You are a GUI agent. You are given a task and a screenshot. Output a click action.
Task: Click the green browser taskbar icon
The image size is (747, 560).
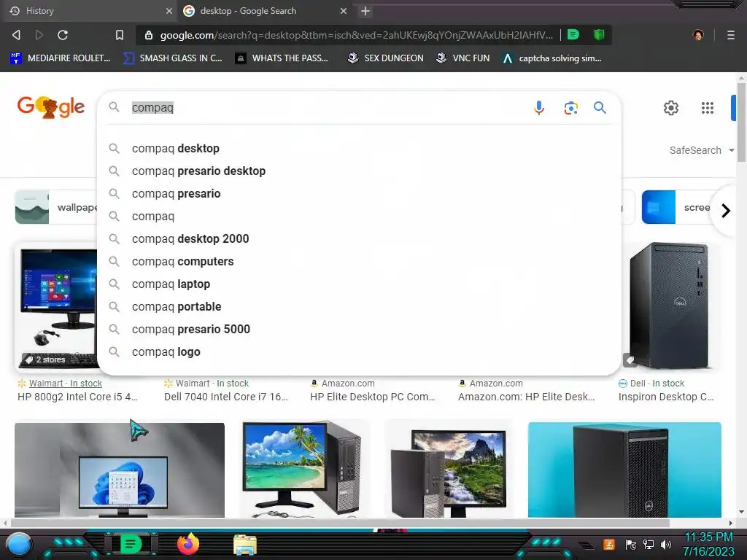[131, 544]
